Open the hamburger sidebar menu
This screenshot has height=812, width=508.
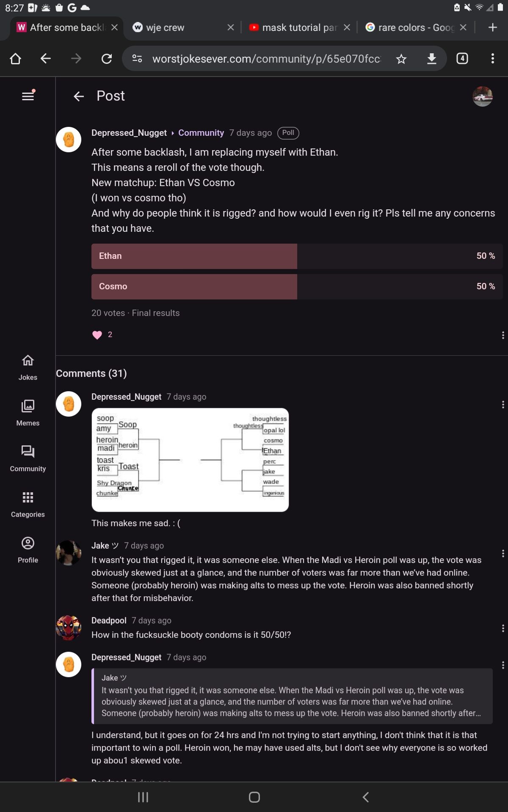pos(28,96)
